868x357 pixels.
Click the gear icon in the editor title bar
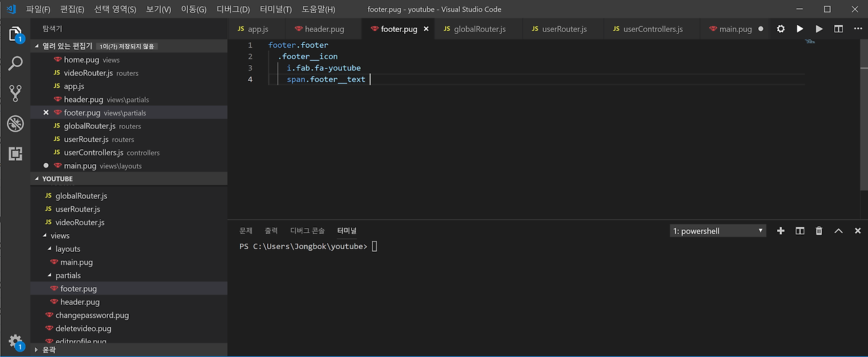tap(781, 29)
